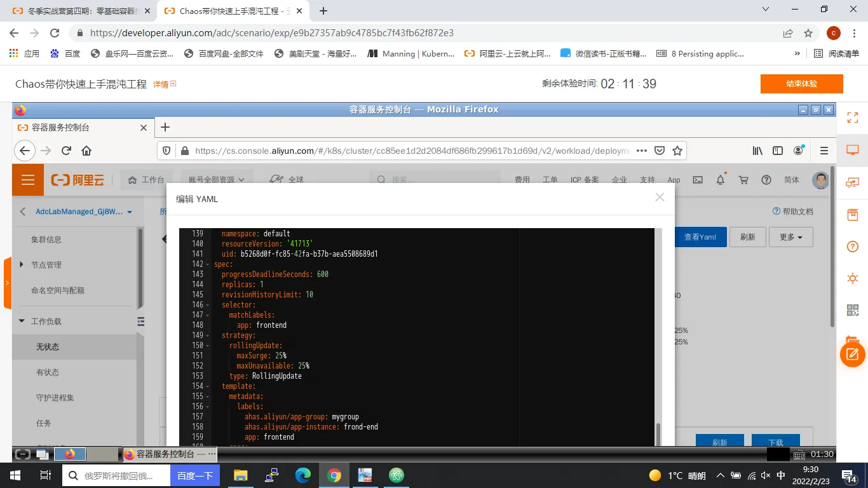Open help question mark in Aliyun header
The image size is (868, 488).
click(766, 180)
